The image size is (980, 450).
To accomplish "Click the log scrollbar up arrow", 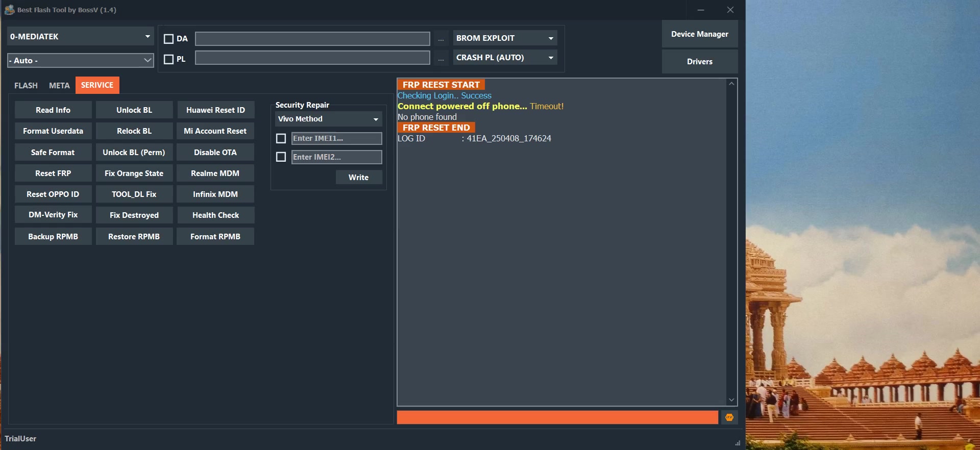I will click(731, 84).
